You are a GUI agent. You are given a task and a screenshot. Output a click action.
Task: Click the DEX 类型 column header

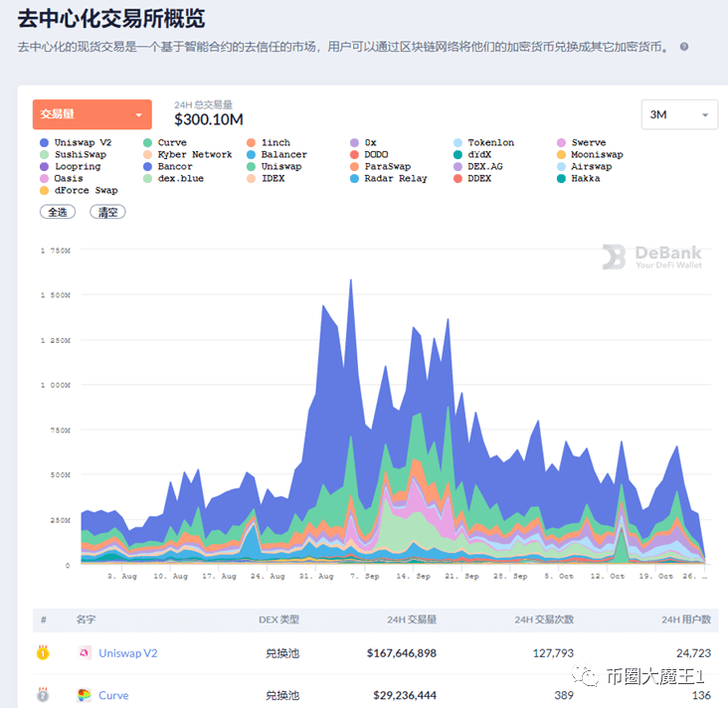[279, 619]
